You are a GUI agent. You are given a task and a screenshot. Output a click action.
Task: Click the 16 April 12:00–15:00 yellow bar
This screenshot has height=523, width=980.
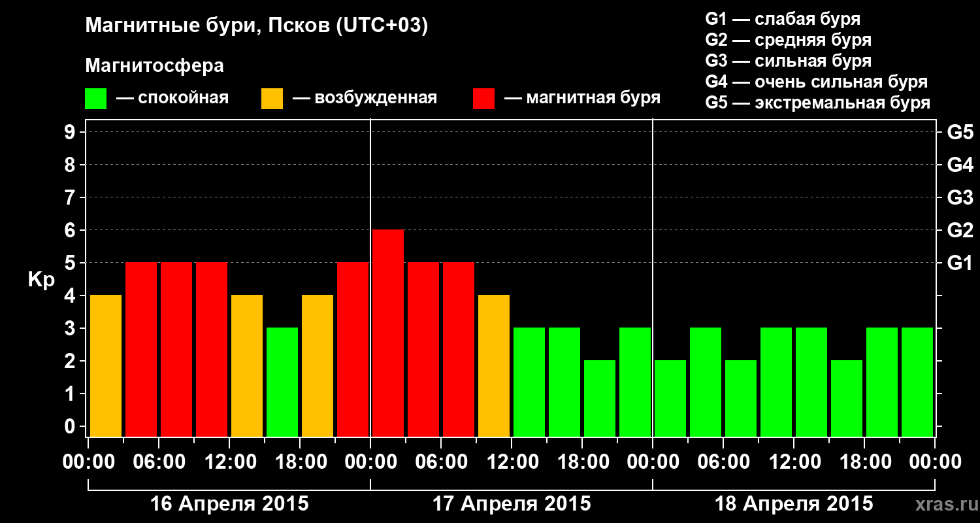(x=247, y=365)
